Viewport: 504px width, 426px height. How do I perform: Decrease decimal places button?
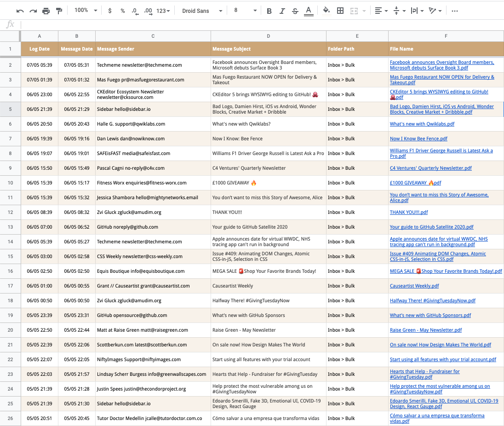[x=135, y=11]
